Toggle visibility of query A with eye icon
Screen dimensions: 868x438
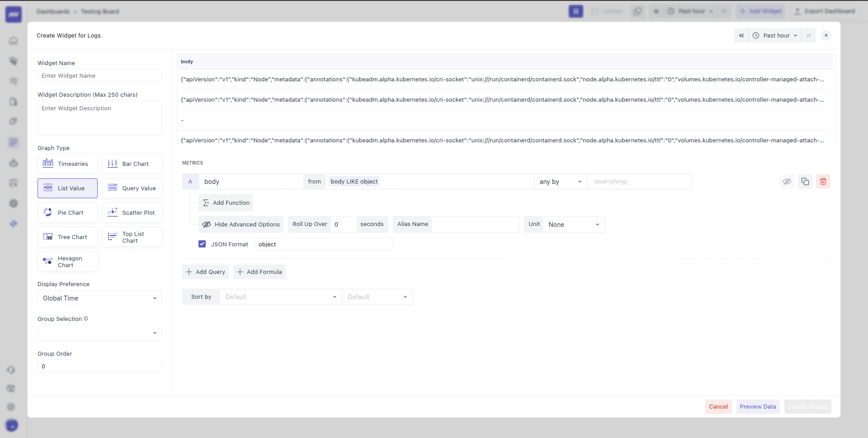coord(787,181)
